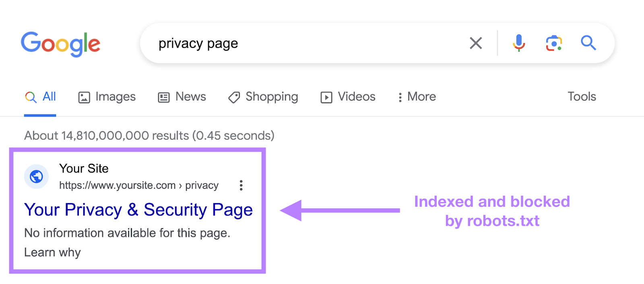644x284 pixels.
Task: Open the Shopping results tab
Action: point(263,97)
